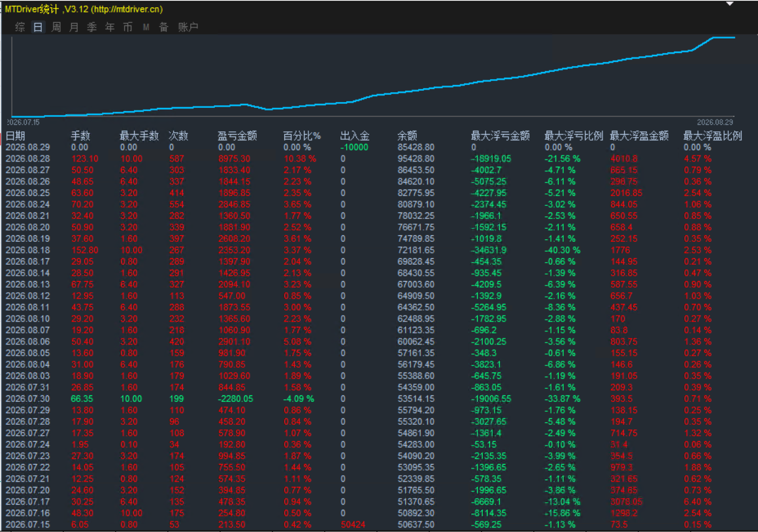The width and height of the screenshot is (758, 532).
Task: Click chart start date label 2026.07.15
Action: (24, 122)
